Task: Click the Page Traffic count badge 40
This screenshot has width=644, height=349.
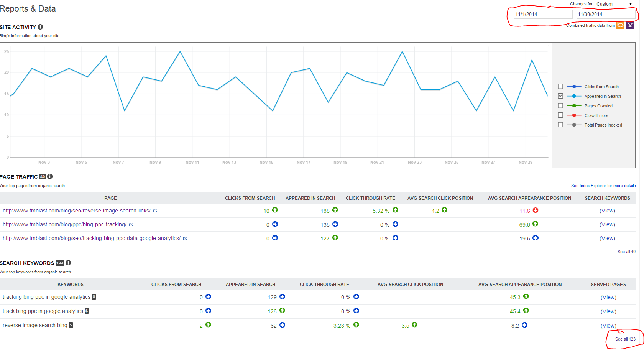Action: coord(43,177)
